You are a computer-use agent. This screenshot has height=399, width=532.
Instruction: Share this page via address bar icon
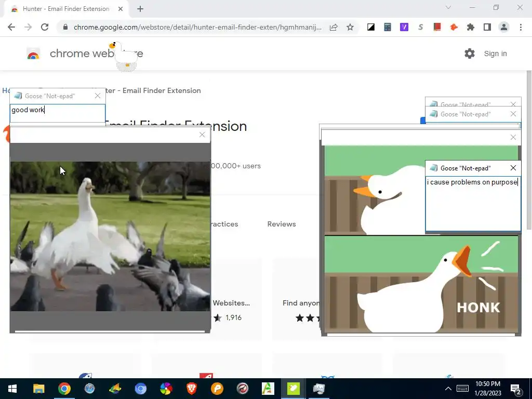[334, 27]
